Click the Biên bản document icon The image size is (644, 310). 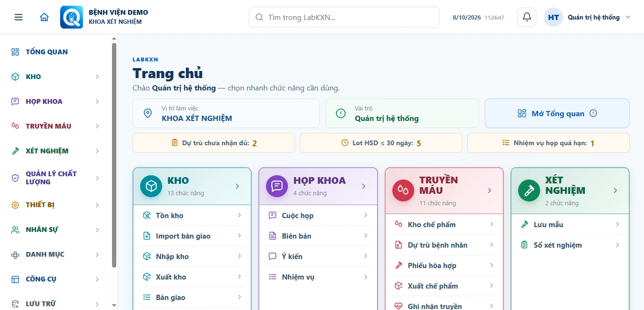pyautogui.click(x=273, y=236)
